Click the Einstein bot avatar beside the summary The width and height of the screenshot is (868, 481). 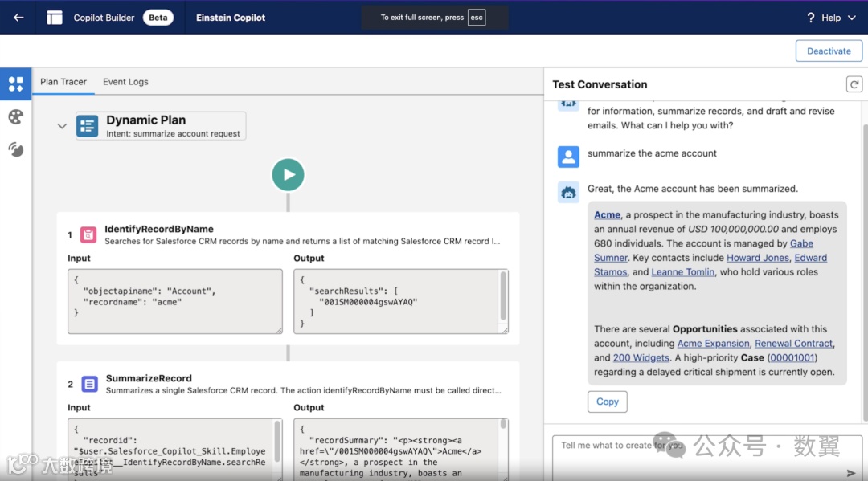[568, 193]
